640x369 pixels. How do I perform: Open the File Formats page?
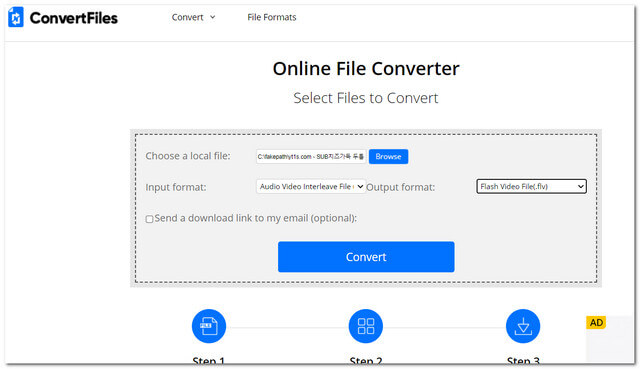point(272,17)
